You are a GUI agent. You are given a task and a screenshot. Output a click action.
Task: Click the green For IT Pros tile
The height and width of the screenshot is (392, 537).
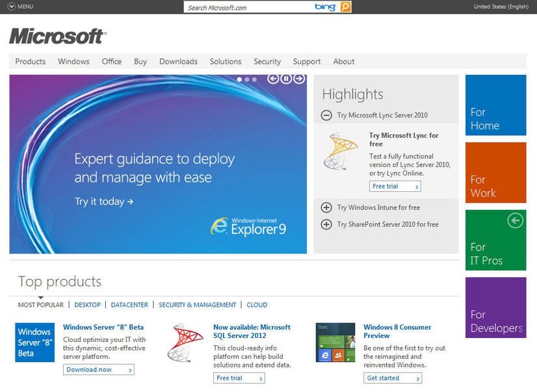tap(496, 240)
